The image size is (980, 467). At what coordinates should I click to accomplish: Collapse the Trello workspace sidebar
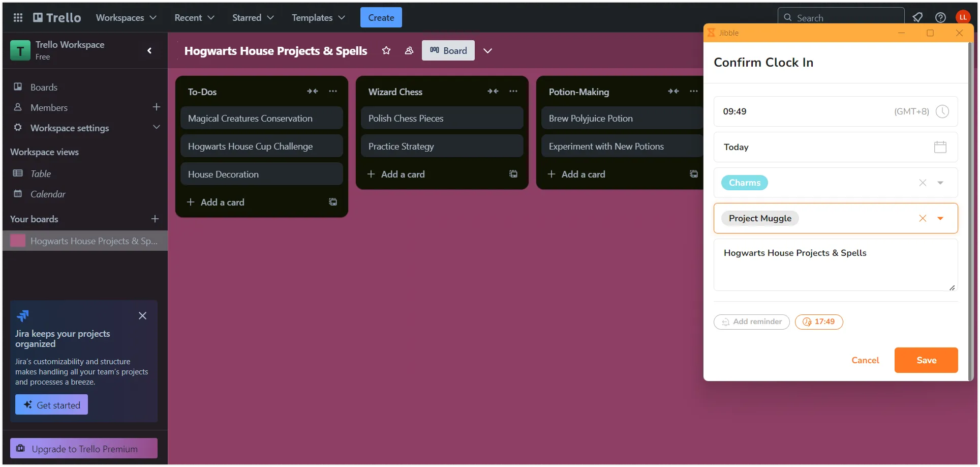pos(149,50)
